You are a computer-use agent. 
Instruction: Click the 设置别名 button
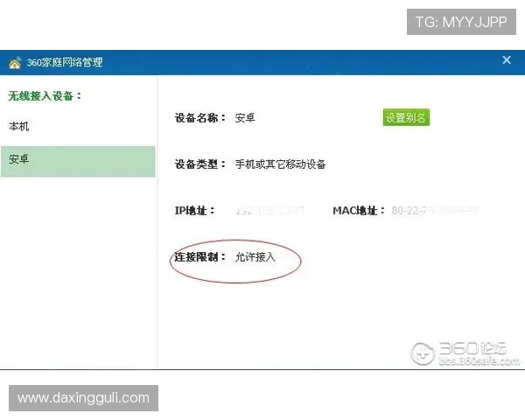(x=406, y=117)
